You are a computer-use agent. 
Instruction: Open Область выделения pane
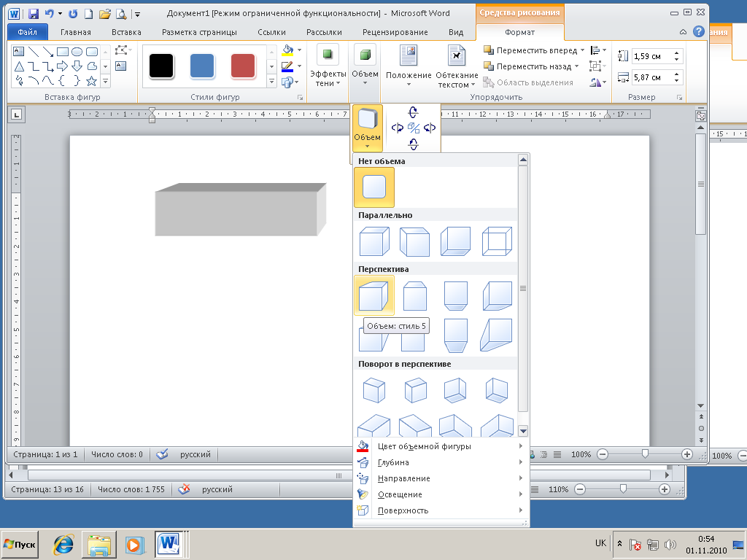pos(528,82)
